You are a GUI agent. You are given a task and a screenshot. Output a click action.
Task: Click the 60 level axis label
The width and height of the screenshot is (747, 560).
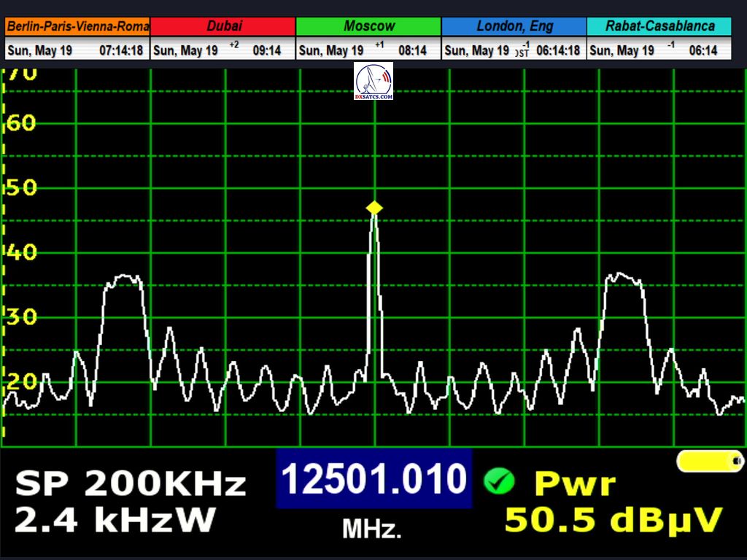pyautogui.click(x=22, y=122)
